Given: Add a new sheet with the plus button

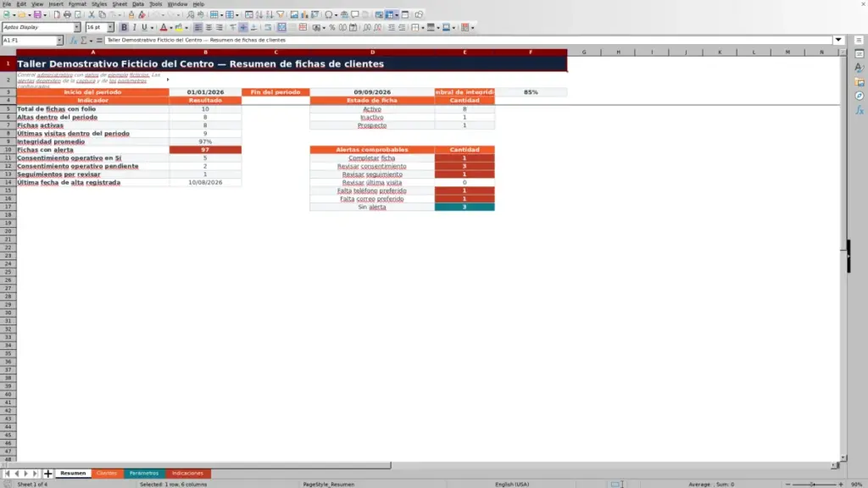Looking at the screenshot, I should pos(47,474).
